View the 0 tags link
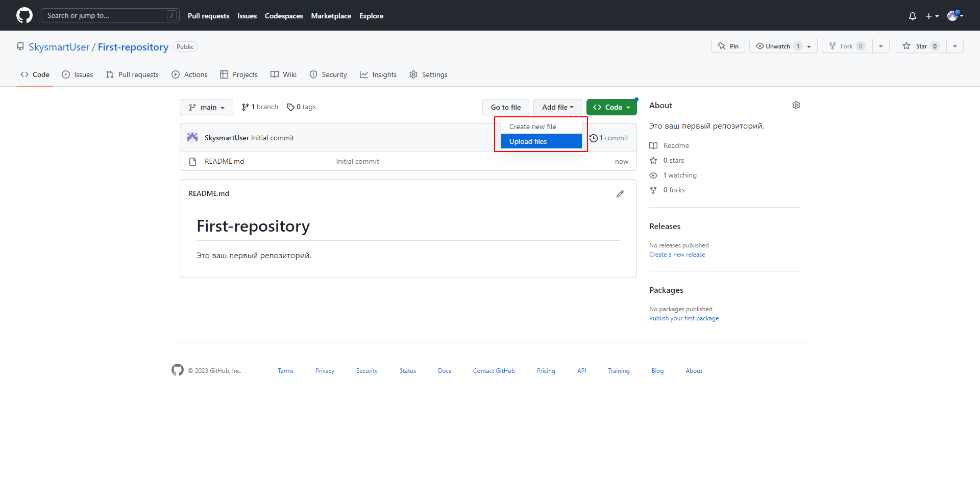Screen dimensions: 980x478 coord(301,107)
